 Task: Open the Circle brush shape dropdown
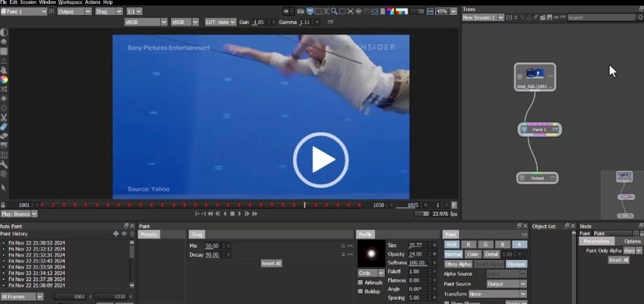371,273
